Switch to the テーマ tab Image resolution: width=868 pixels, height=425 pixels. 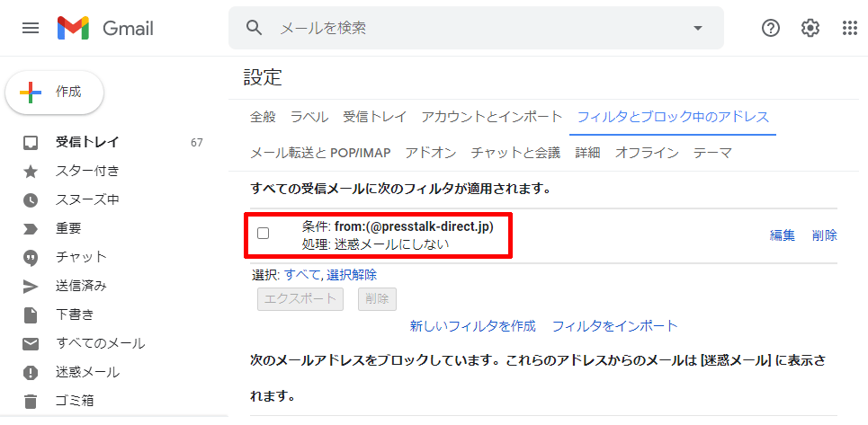[713, 153]
